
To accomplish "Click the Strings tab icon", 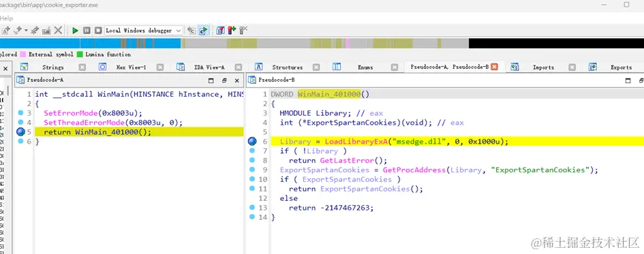I will [x=25, y=67].
